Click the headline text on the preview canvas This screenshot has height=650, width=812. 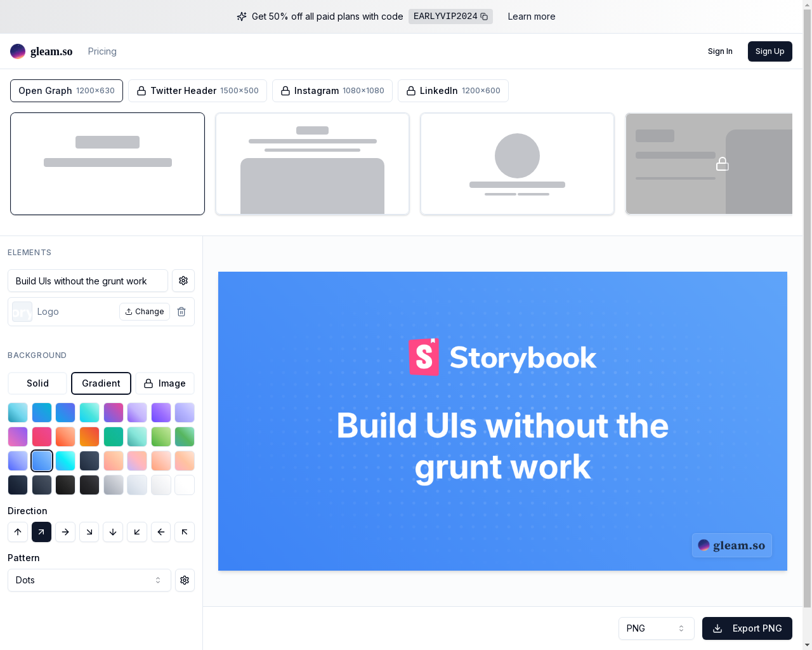pos(502,446)
